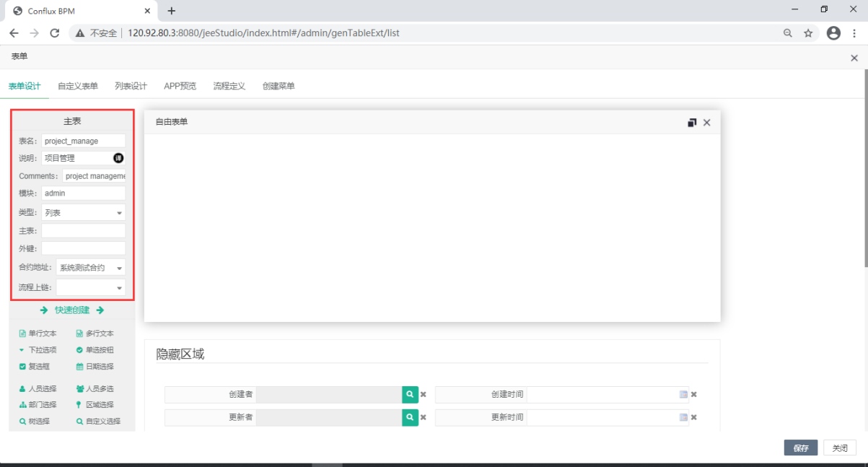Open the browser zoom magnifier icon
This screenshot has height=467, width=868.
tap(788, 33)
